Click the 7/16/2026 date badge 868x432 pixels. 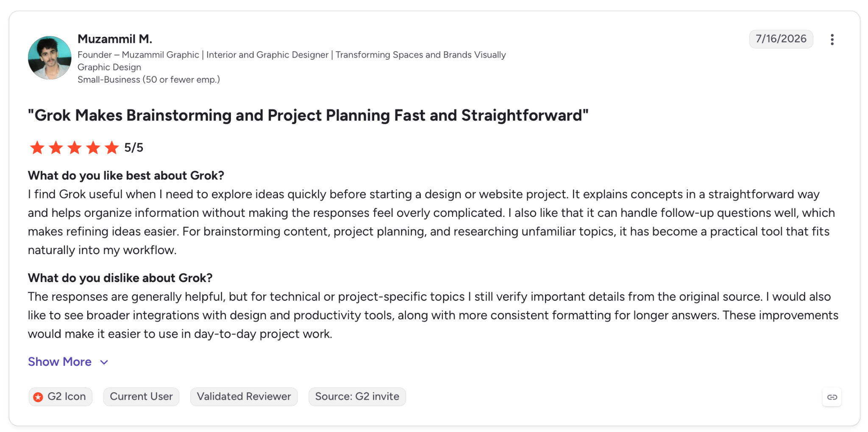click(x=781, y=39)
